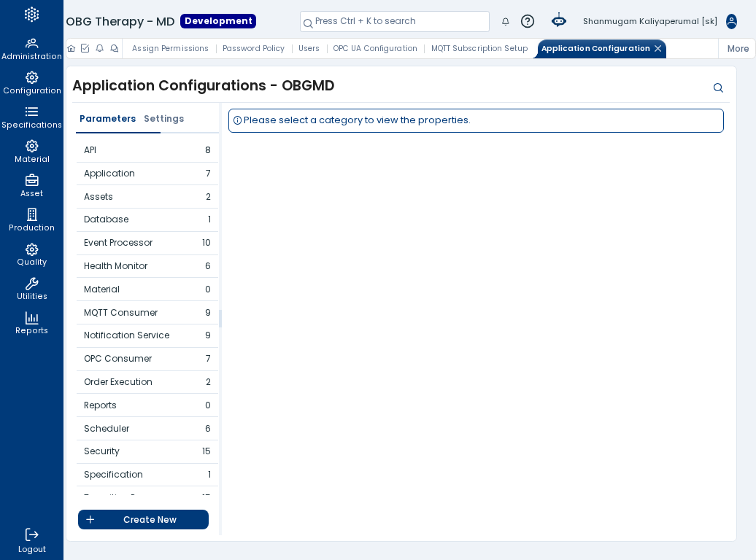Click the Logout icon
This screenshot has width=756, height=560.
pyautogui.click(x=32, y=534)
